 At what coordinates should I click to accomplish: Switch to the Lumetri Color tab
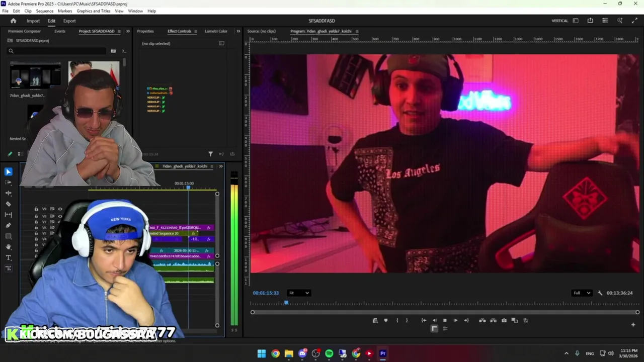coord(216,31)
